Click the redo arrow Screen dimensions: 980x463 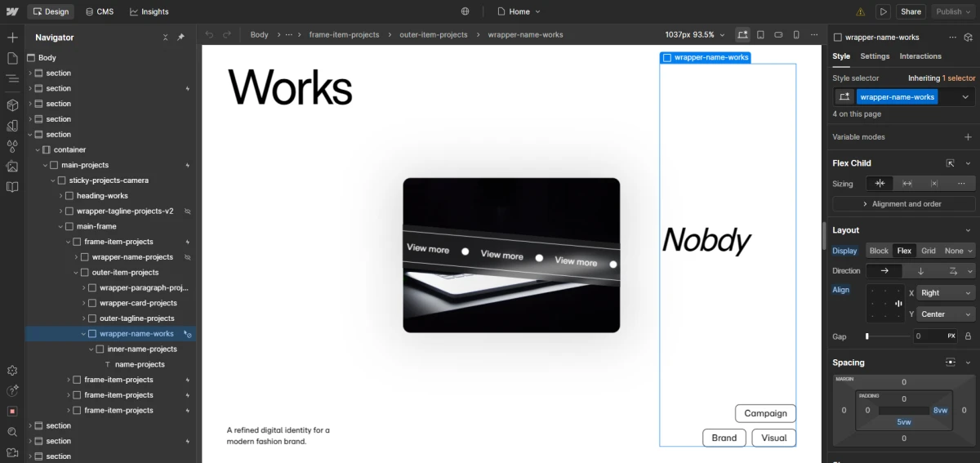pos(227,34)
